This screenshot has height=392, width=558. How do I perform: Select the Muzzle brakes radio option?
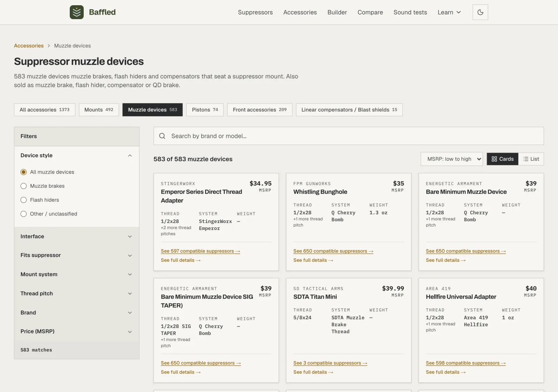click(x=24, y=186)
